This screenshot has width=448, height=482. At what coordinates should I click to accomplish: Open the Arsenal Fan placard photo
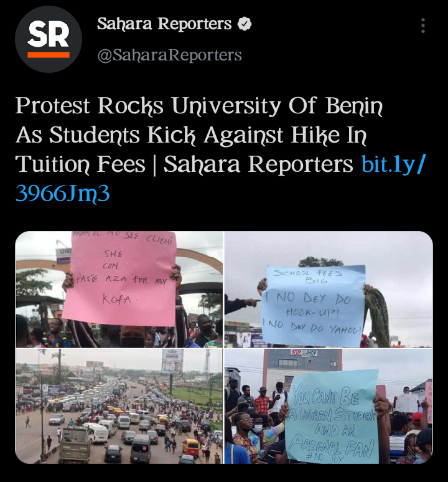coord(329,406)
